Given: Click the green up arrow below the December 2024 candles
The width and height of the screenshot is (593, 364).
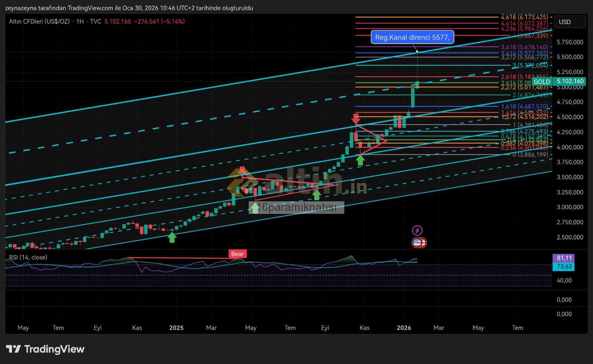Looking at the screenshot, I should tap(172, 237).
